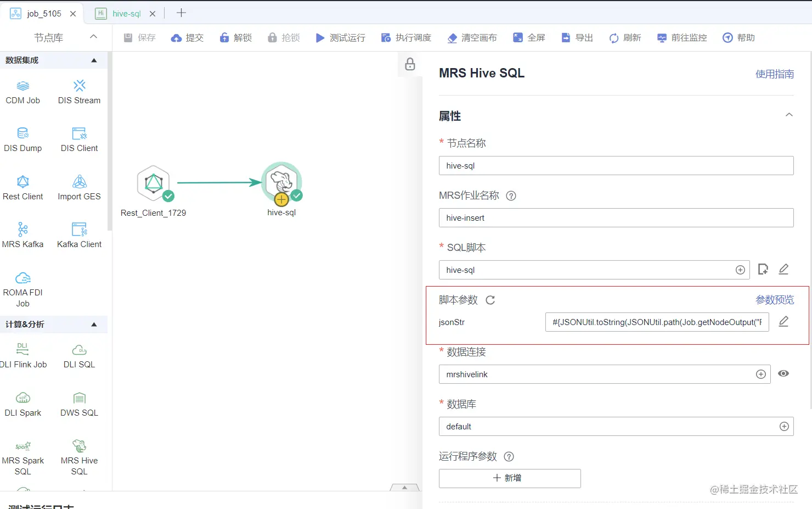The height and width of the screenshot is (509, 812).
Task: Click help icon next to 运行程序参数
Action: 509,456
